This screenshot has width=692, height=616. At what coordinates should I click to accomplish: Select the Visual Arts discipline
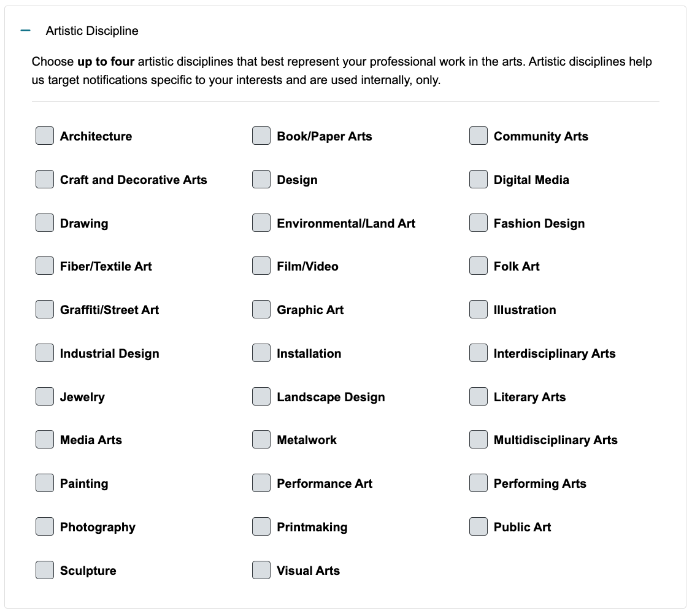[x=261, y=570]
